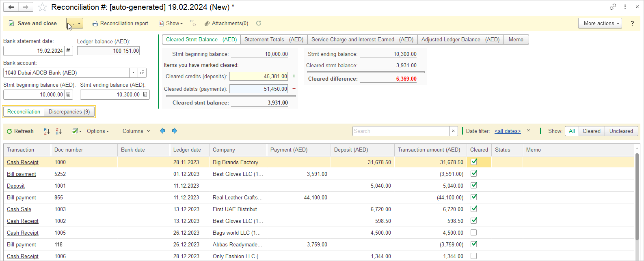
Task: Open the Reconciliation report
Action: tap(120, 24)
